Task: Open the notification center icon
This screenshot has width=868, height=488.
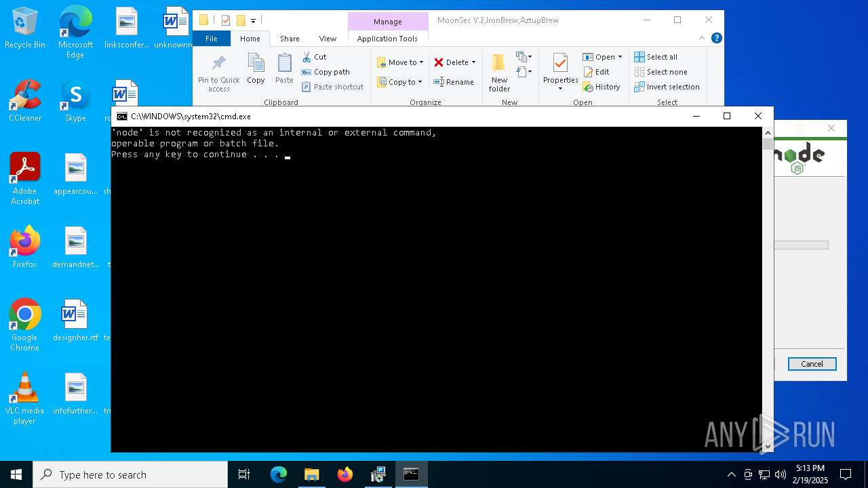Action: [x=846, y=474]
